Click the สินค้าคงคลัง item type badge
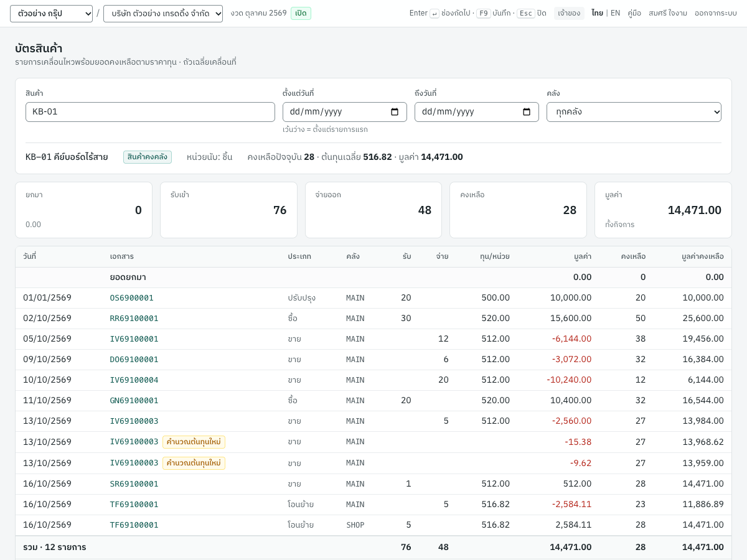The image size is (747, 560). (x=148, y=157)
